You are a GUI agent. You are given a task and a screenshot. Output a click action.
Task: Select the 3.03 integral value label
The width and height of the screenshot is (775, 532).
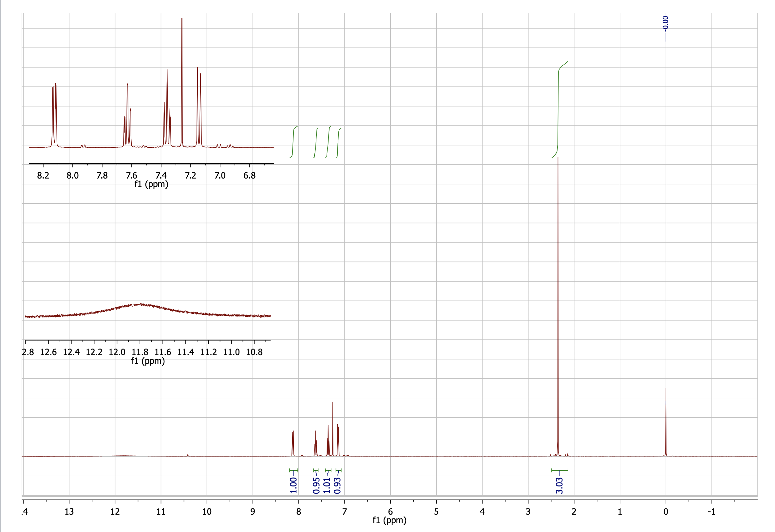click(x=559, y=485)
